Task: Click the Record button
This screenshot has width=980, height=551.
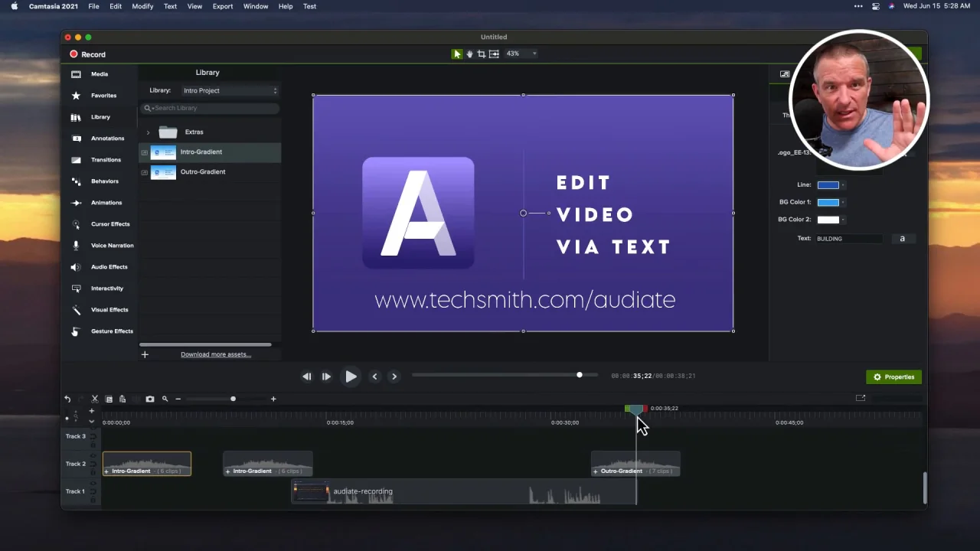Action: [x=87, y=54]
